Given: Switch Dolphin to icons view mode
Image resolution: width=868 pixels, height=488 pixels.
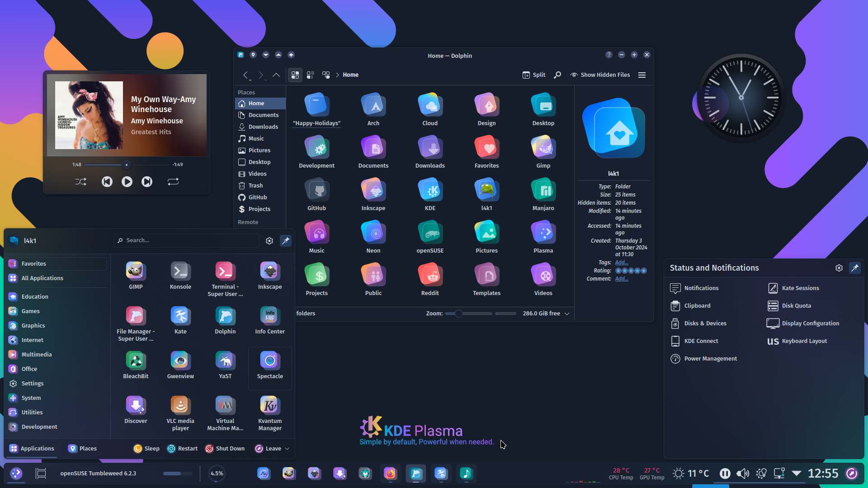Looking at the screenshot, I should tap(295, 75).
